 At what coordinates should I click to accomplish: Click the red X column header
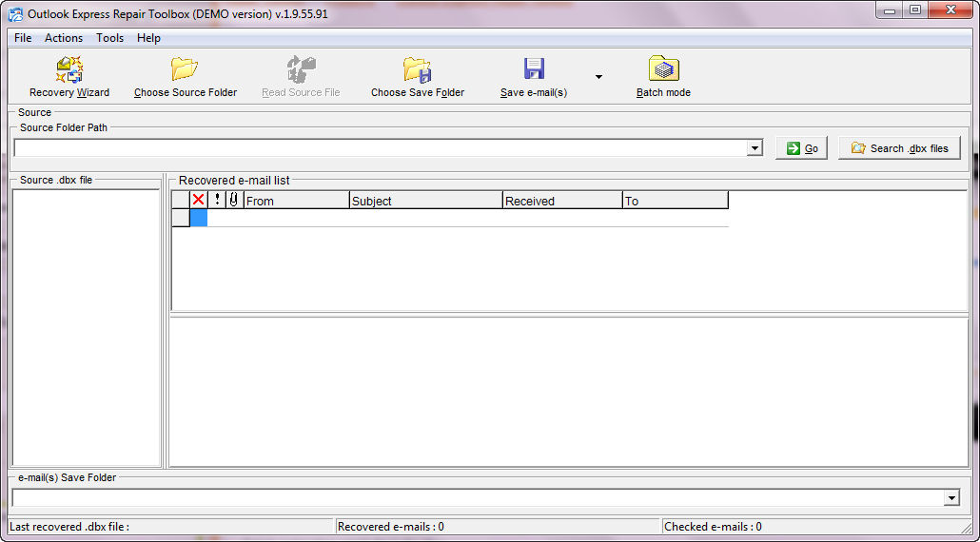[199, 200]
